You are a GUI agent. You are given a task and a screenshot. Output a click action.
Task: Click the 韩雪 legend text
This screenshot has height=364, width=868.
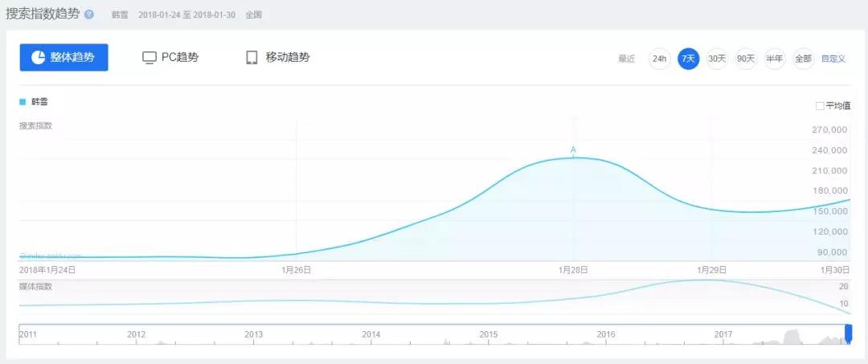tap(39, 102)
